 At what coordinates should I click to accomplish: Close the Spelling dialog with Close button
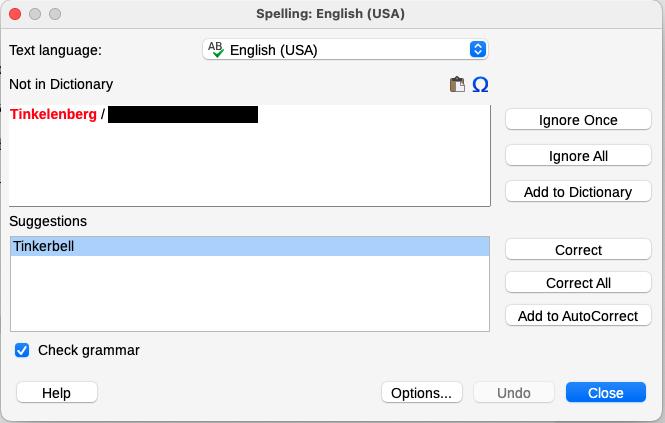tap(605, 393)
